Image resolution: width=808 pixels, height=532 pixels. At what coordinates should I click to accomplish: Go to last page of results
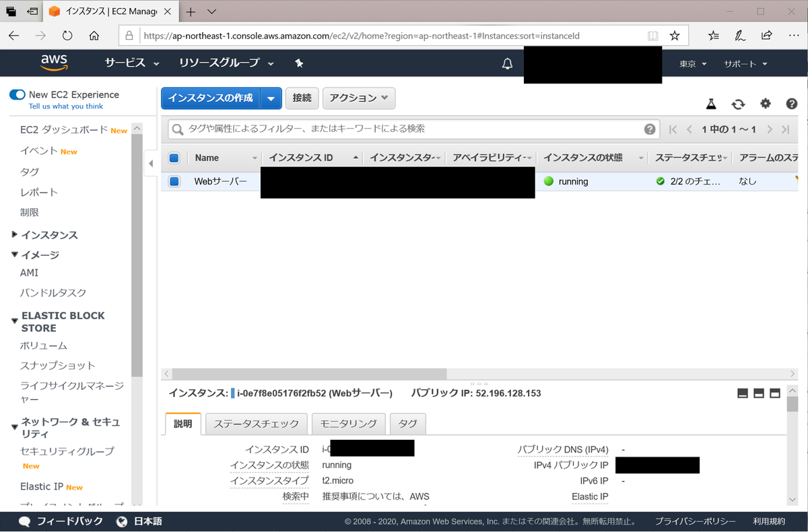click(x=786, y=129)
